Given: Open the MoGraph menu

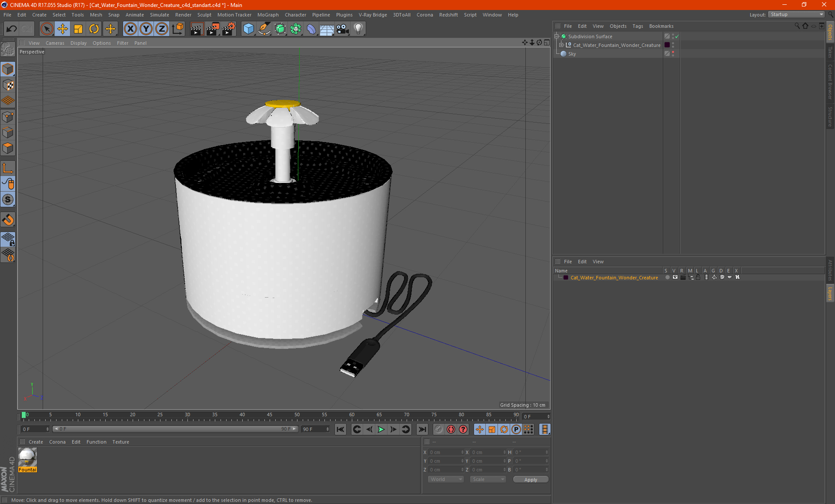Looking at the screenshot, I should coord(268,15).
